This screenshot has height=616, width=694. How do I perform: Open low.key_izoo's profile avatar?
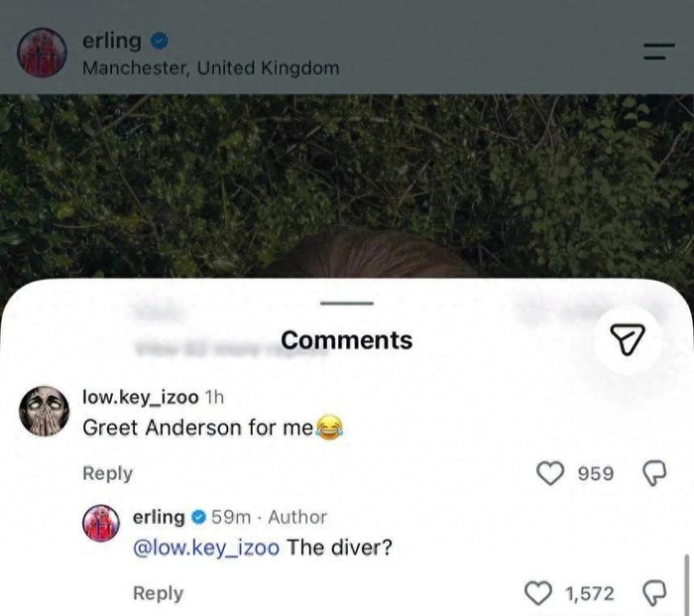44,411
